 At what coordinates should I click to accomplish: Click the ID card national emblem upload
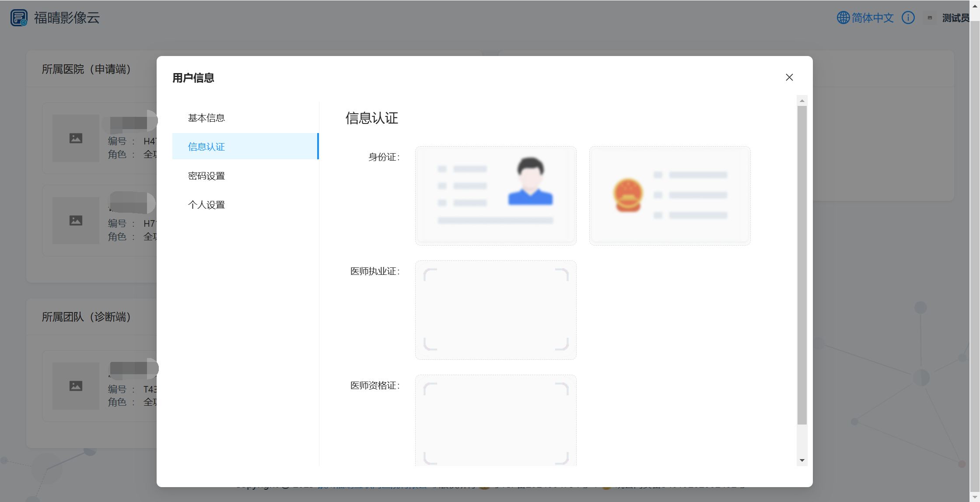click(670, 196)
